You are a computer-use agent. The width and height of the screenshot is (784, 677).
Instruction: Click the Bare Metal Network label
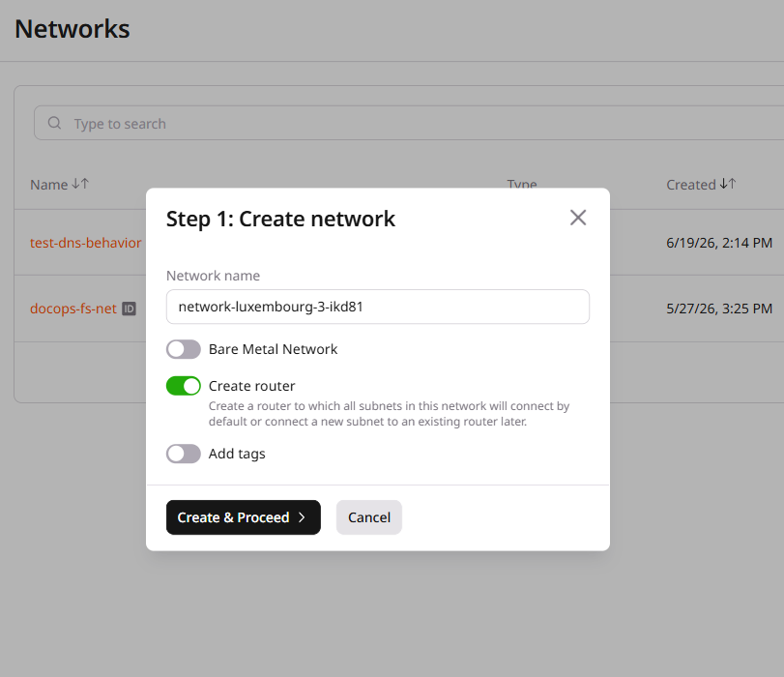tap(273, 349)
